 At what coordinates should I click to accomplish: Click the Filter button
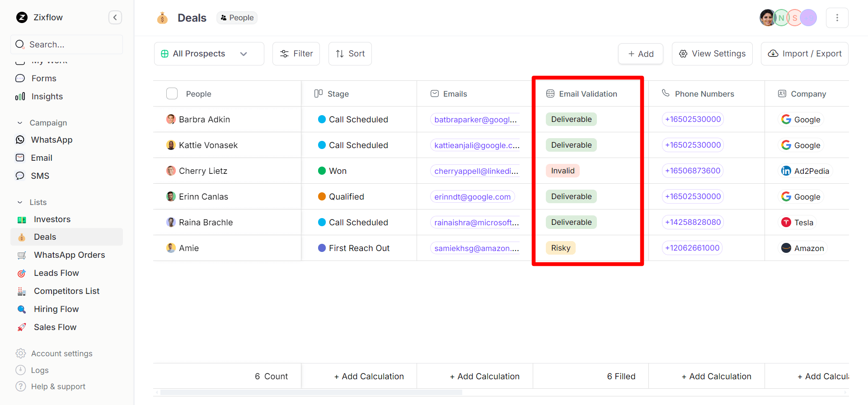[296, 54]
